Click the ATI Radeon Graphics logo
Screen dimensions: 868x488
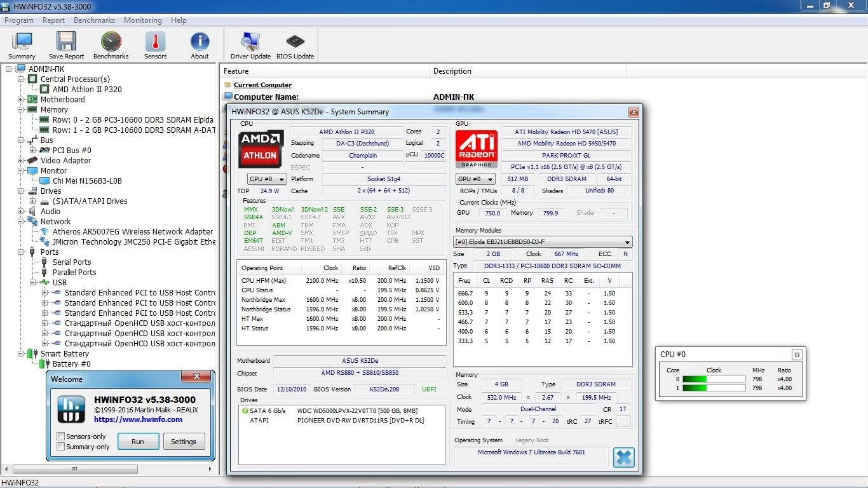pyautogui.click(x=476, y=149)
